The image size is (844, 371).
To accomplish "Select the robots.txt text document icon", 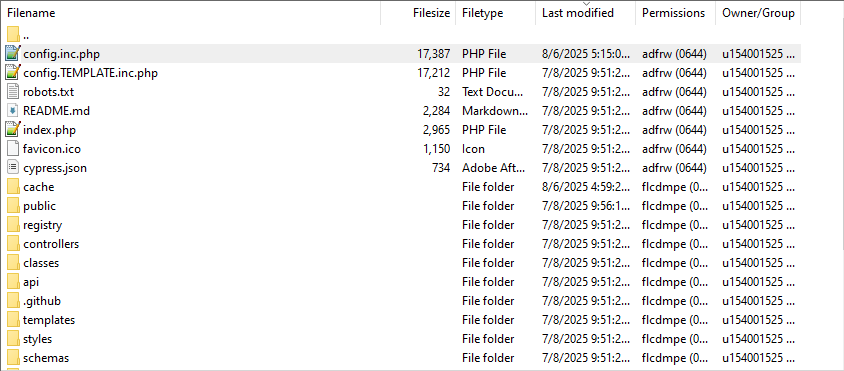I will [13, 92].
